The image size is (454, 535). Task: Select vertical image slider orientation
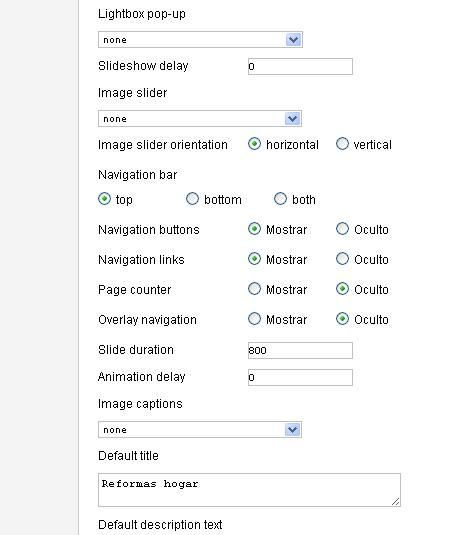(342, 144)
